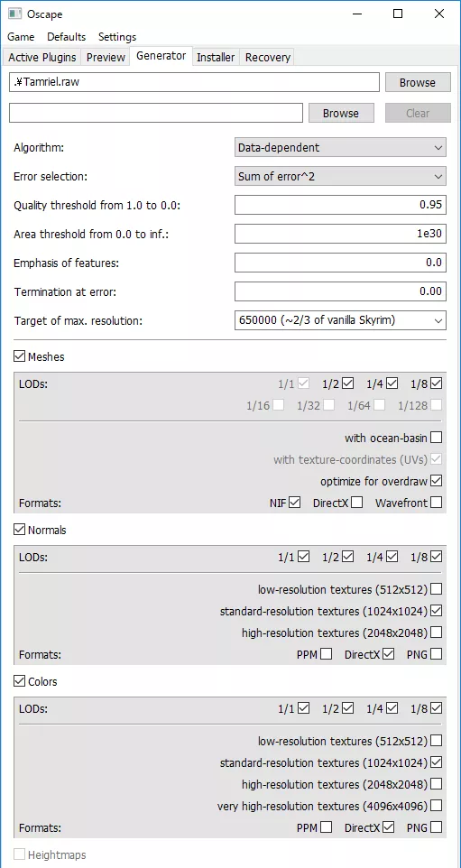Enable Wavefront mesh format
The height and width of the screenshot is (868, 461).
coord(436,503)
